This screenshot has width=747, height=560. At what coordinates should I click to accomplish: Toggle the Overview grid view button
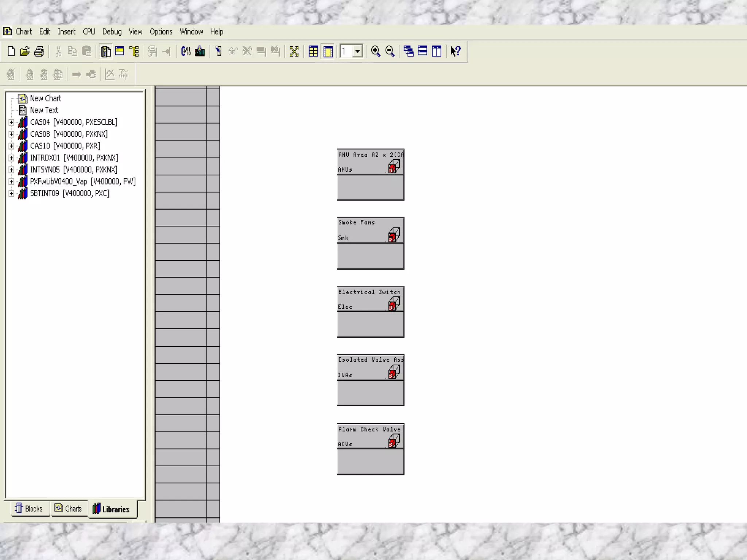(313, 51)
